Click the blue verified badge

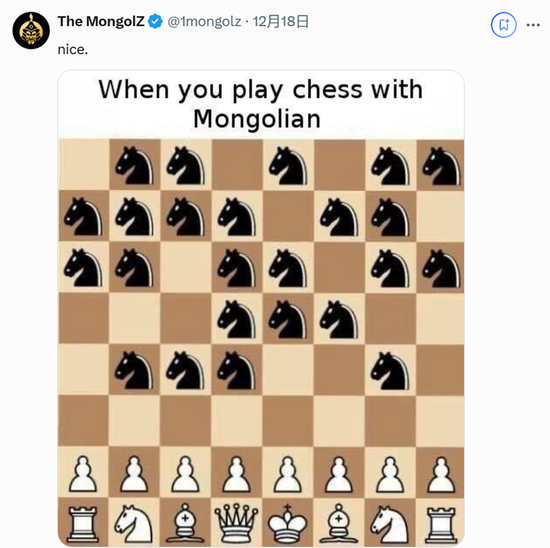[155, 21]
